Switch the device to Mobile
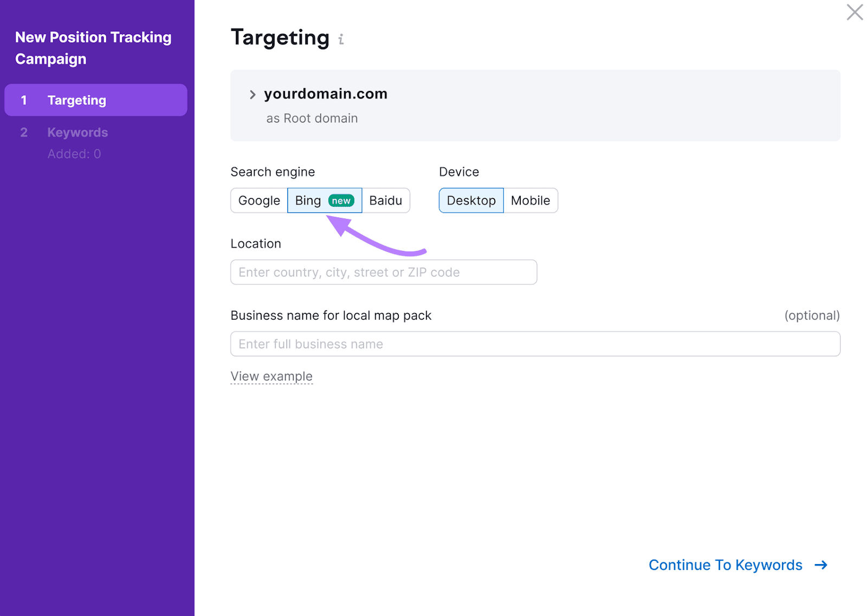 [530, 200]
